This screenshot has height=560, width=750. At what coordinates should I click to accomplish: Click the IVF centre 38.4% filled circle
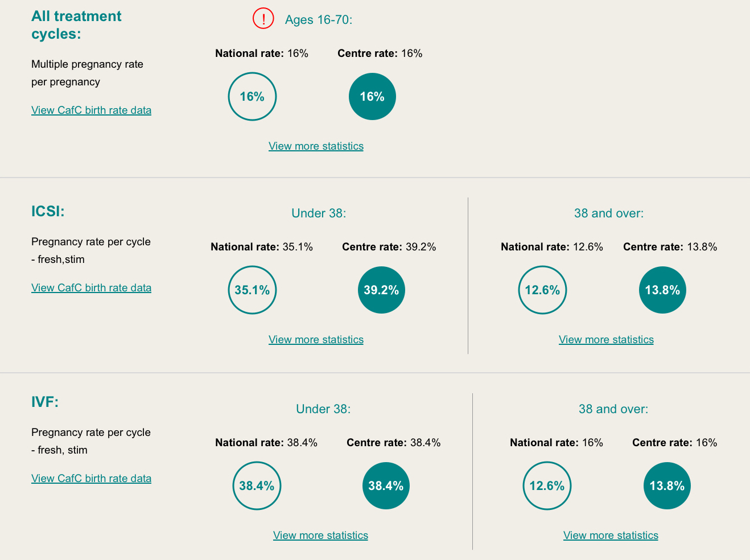click(386, 485)
